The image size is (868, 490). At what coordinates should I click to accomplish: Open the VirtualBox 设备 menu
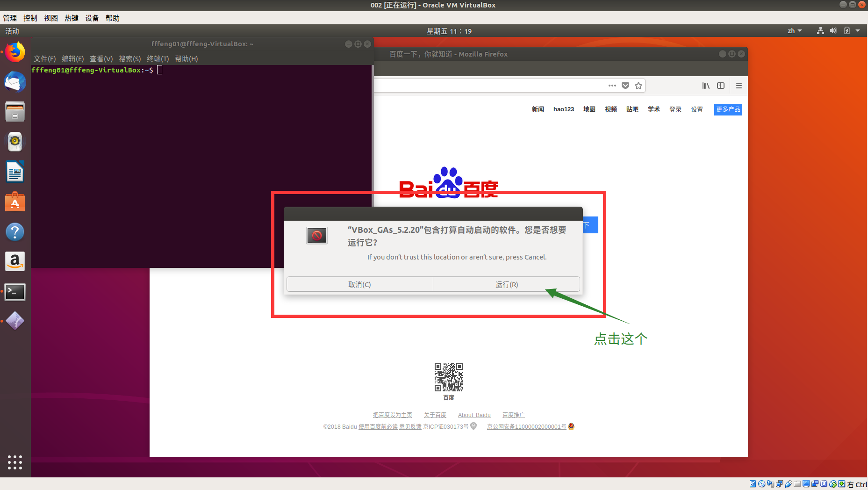tap(92, 18)
